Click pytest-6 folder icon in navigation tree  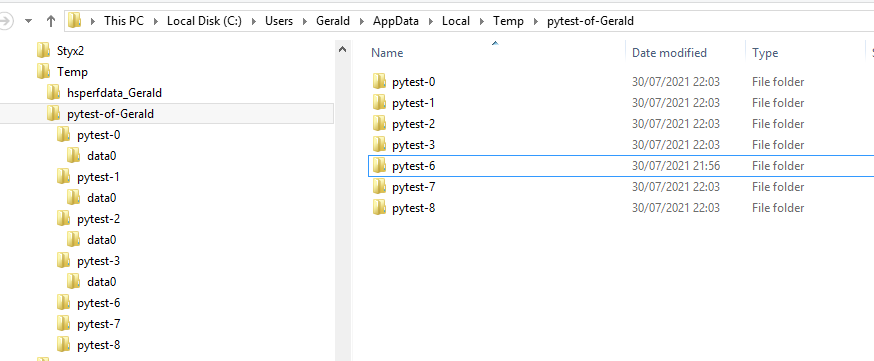pos(63,303)
